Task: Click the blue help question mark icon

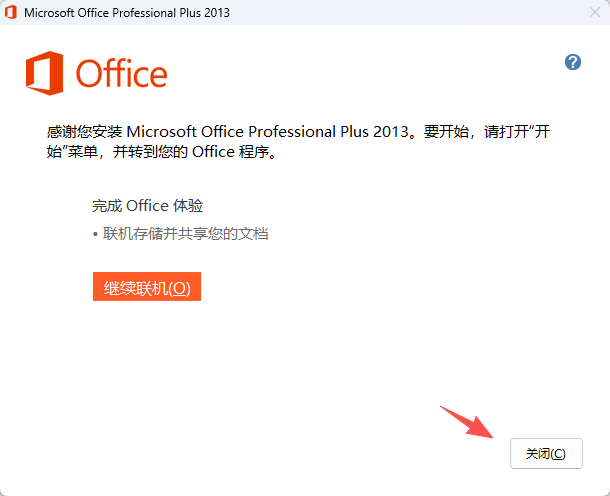Action: (x=573, y=62)
